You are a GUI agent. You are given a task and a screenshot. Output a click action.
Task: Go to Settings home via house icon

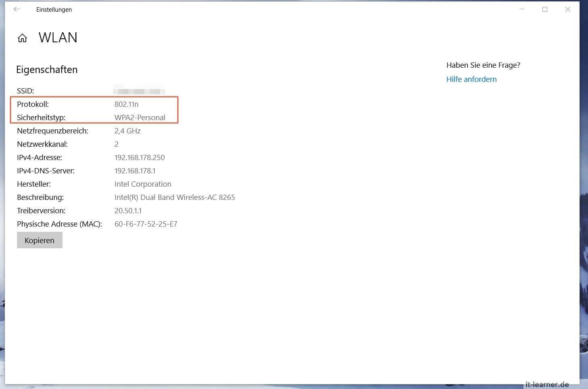(x=22, y=38)
